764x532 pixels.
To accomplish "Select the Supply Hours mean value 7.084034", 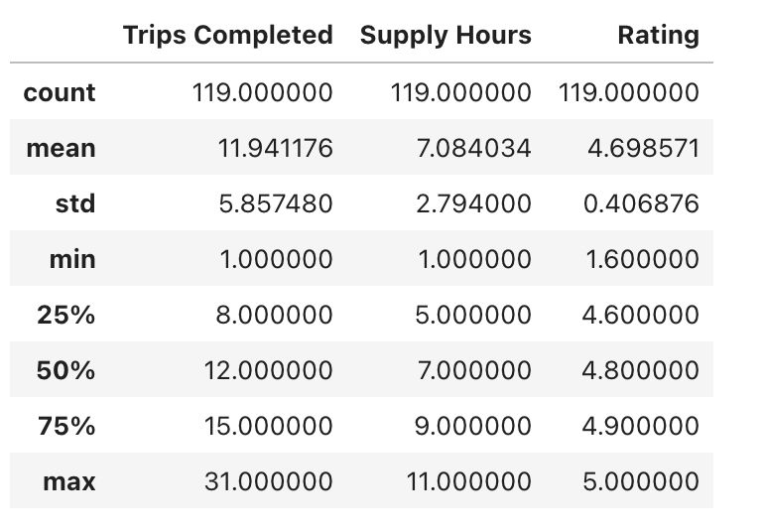I will coord(474,148).
